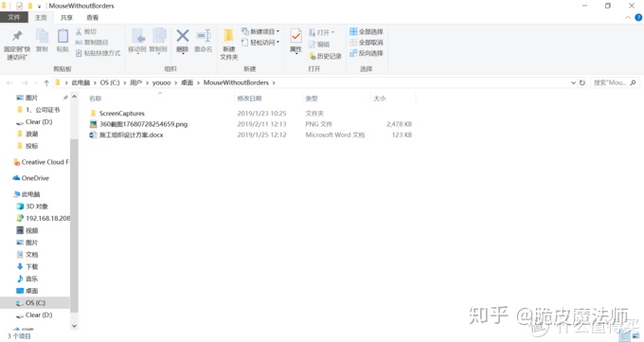Open the Move to (移动到) menu
Image resolution: width=644 pixels, height=342 pixels.
pyautogui.click(x=136, y=41)
